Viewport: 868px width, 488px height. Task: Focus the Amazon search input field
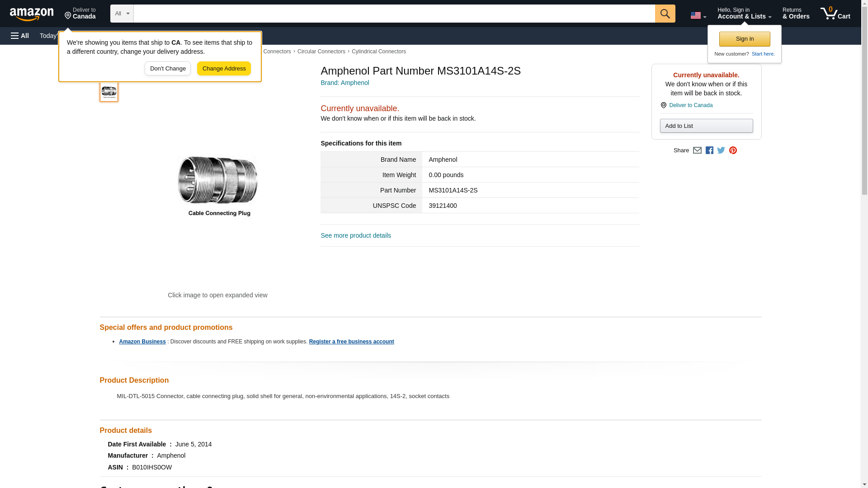[x=394, y=14]
